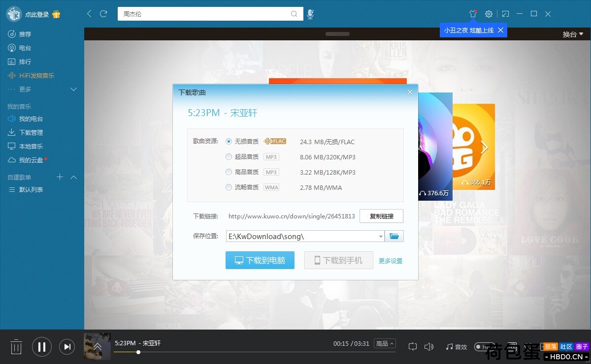Open settings gear icon
Image resolution: width=591 pixels, height=364 pixels.
pyautogui.click(x=489, y=14)
